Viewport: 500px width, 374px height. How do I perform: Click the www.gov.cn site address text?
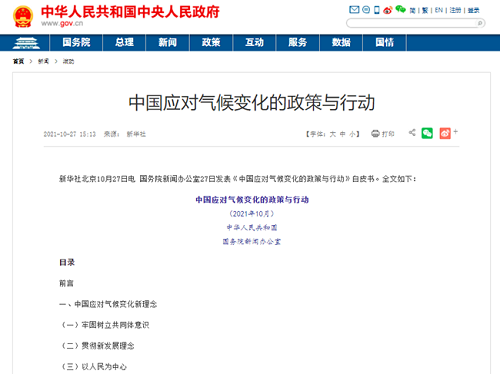tap(62, 23)
